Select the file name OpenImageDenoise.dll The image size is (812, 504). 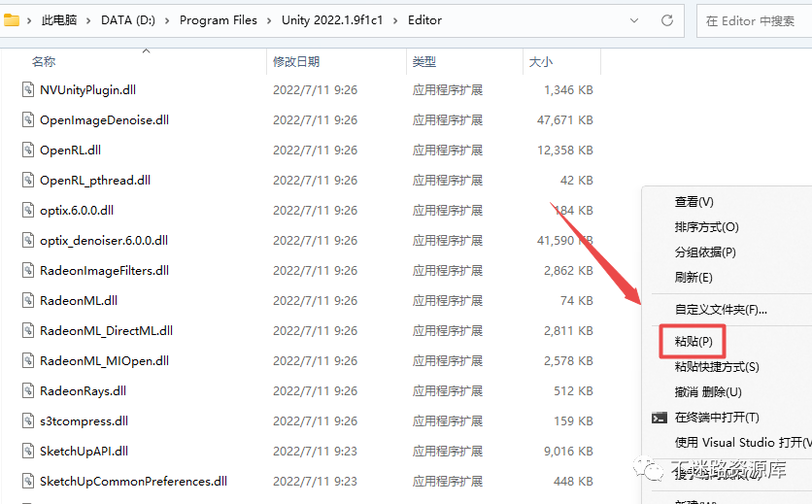coord(104,119)
